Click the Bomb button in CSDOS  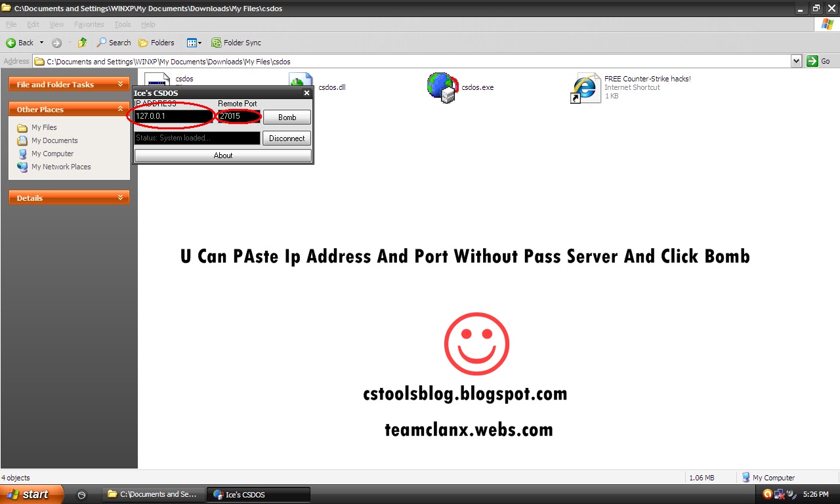(x=287, y=117)
